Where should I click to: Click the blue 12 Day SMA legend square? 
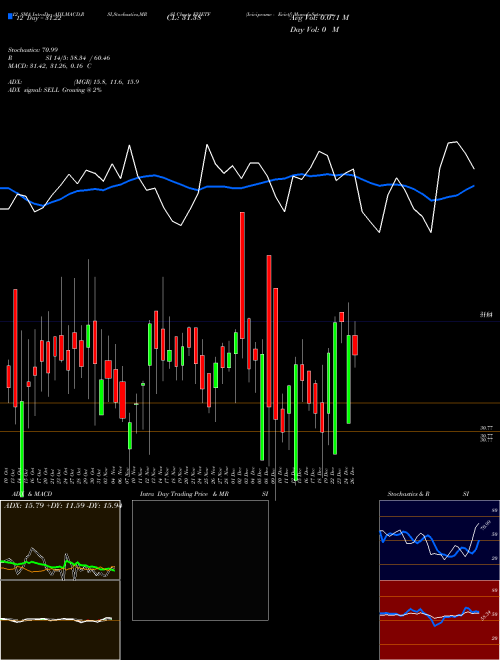[x=11, y=16]
